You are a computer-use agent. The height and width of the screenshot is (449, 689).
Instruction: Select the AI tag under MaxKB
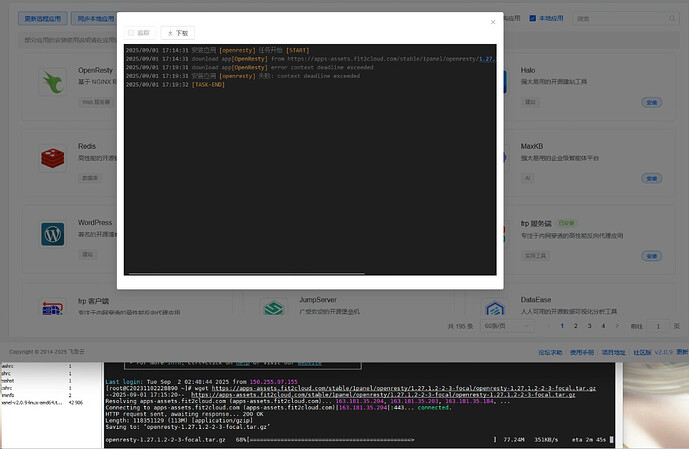[528, 178]
